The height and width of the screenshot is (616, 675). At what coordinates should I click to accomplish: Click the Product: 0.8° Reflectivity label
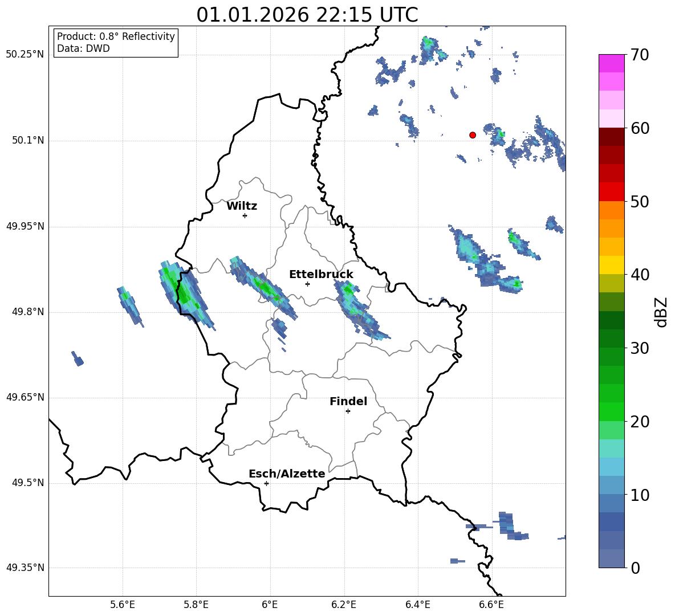[116, 36]
